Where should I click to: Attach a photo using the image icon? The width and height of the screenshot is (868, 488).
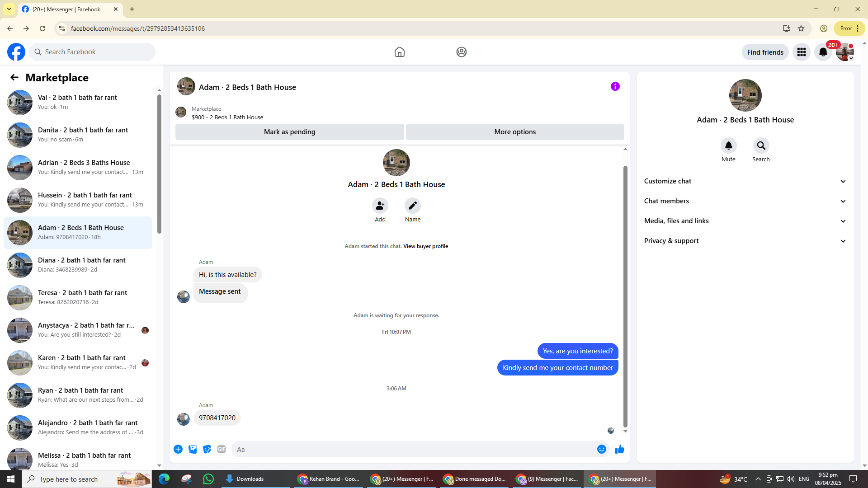point(193,449)
